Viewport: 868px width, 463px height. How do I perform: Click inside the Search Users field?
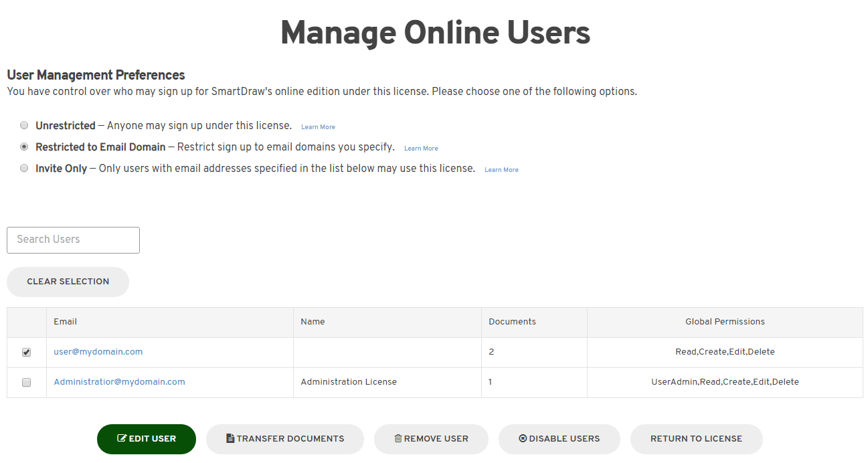coord(73,240)
